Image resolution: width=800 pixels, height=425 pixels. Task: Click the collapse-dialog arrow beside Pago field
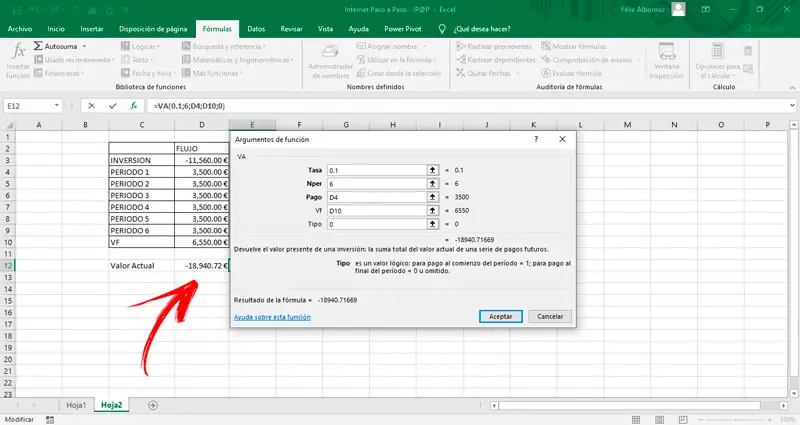(433, 198)
